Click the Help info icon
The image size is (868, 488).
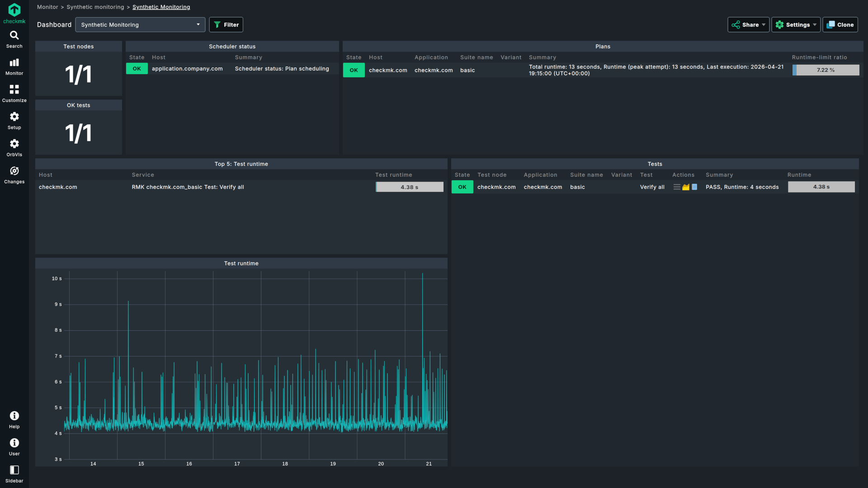[x=14, y=420]
